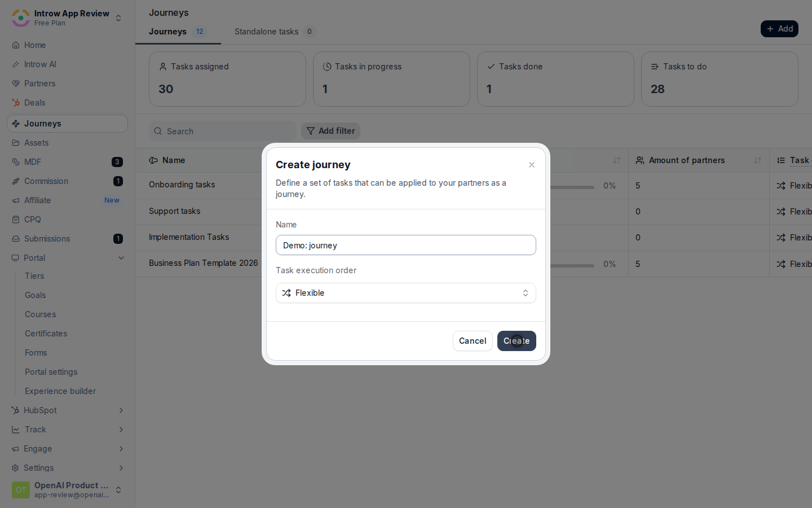
Task: Click the Commission sidebar icon
Action: pos(16,181)
